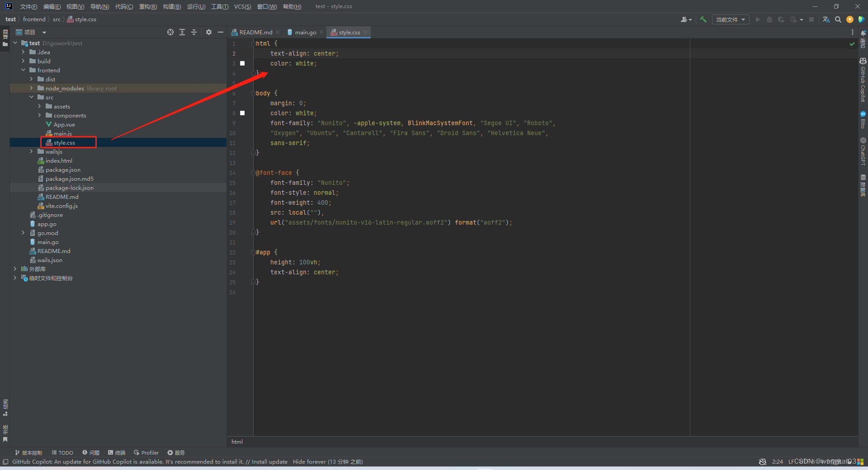Open the editor tabs three-dot menu
Screen dimensions: 868x470
853,32
